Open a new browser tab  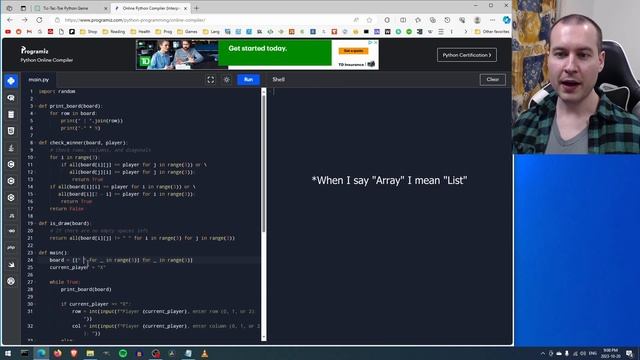point(196,8)
